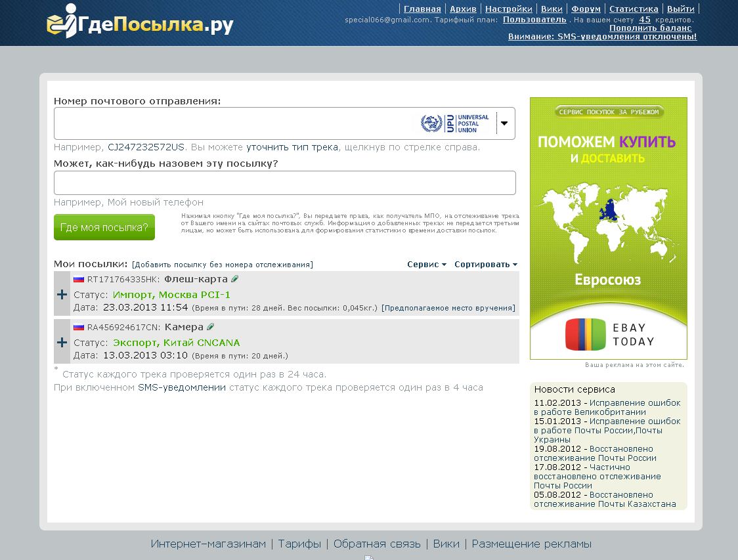The width and height of the screenshot is (738, 560).
Task: Click the date 13.03.2013 03:10
Action: 146,355
